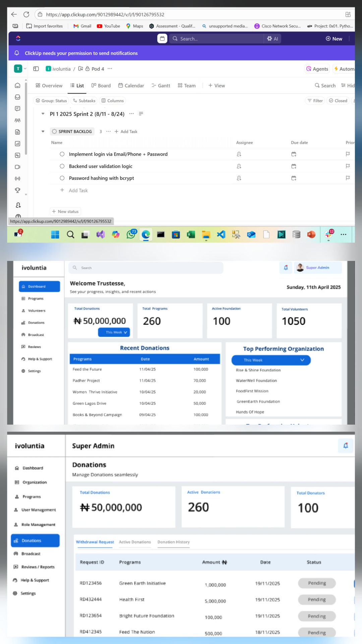The image size is (362, 644).
Task: Open the Active Donations tab
Action: pyautogui.click(x=135, y=542)
